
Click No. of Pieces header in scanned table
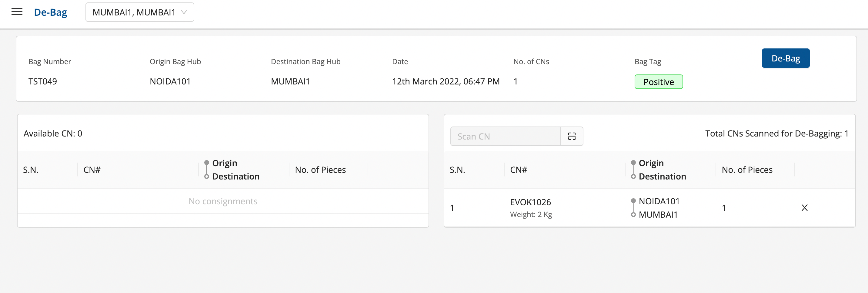pyautogui.click(x=747, y=170)
